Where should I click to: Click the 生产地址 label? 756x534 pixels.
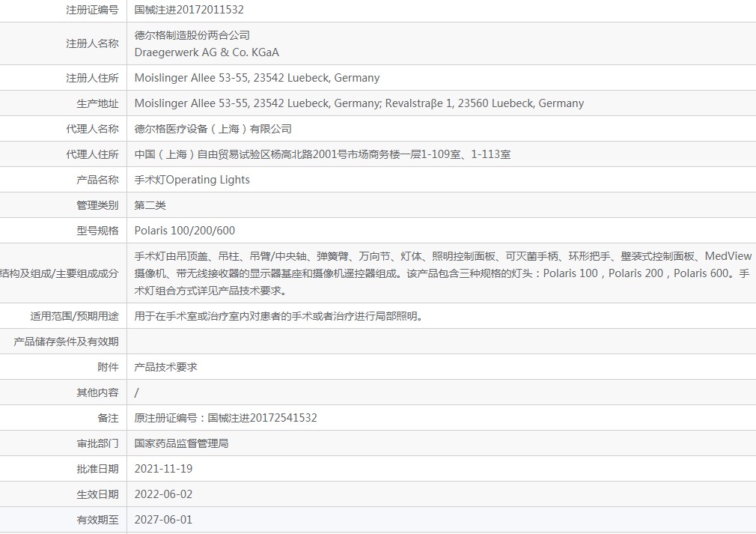[x=97, y=103]
